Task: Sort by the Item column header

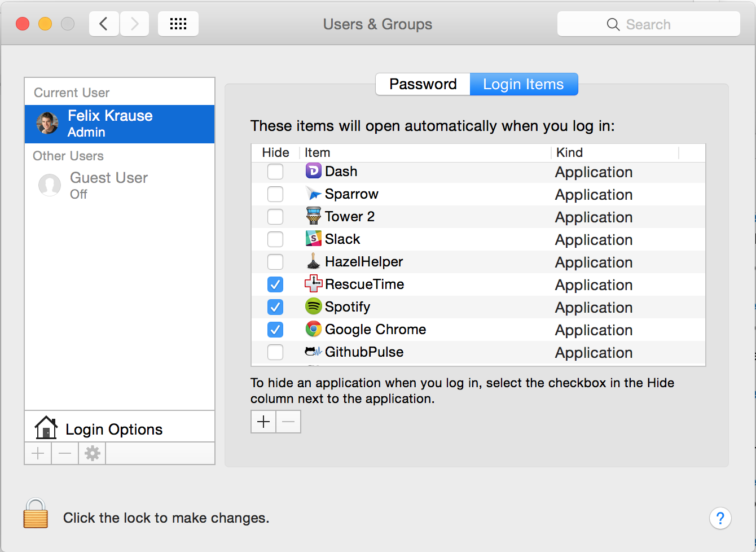Action: 425,152
